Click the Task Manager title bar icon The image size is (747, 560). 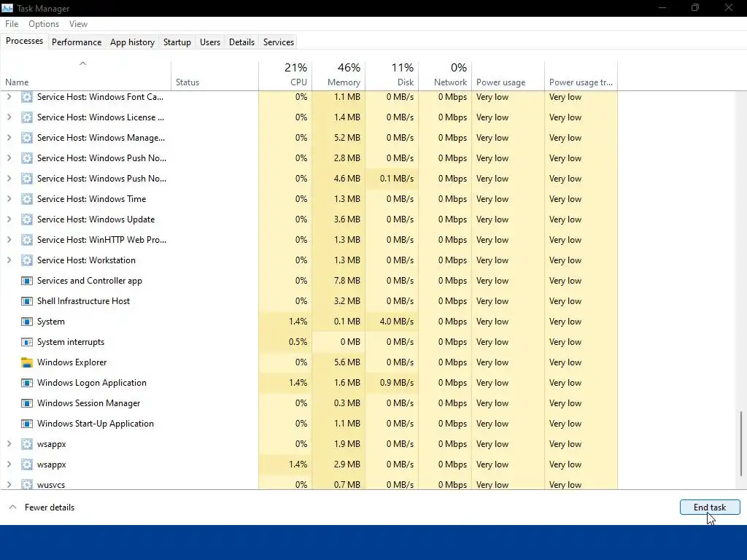point(7,8)
